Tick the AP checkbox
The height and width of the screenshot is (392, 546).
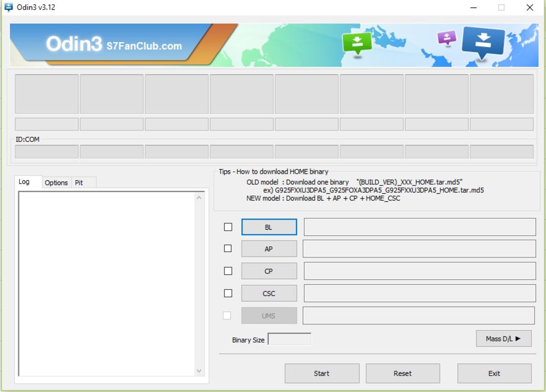point(228,248)
